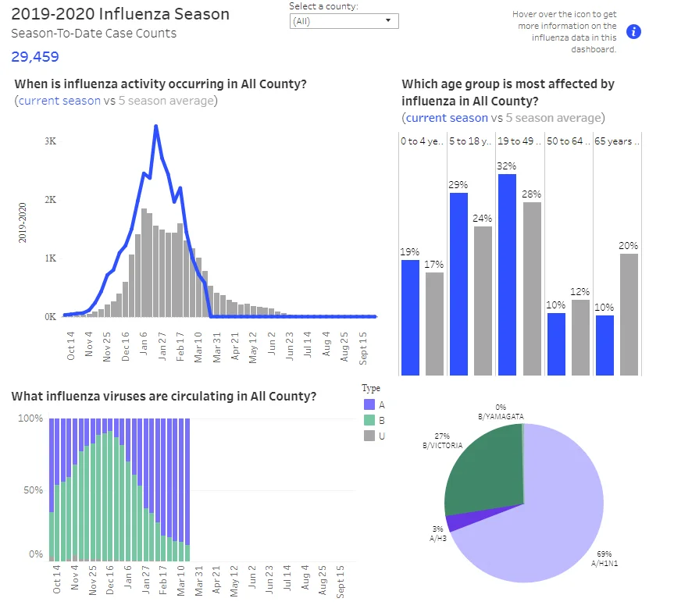Click the 'Select a county:' label
This screenshot has width=674, height=616.
pyautogui.click(x=323, y=6)
